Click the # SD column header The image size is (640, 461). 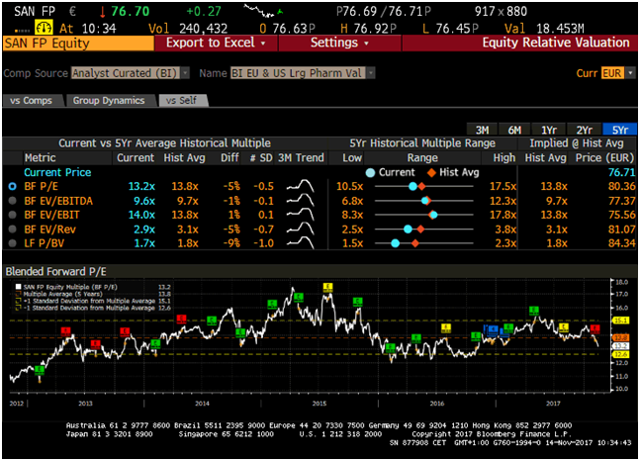[x=260, y=158]
